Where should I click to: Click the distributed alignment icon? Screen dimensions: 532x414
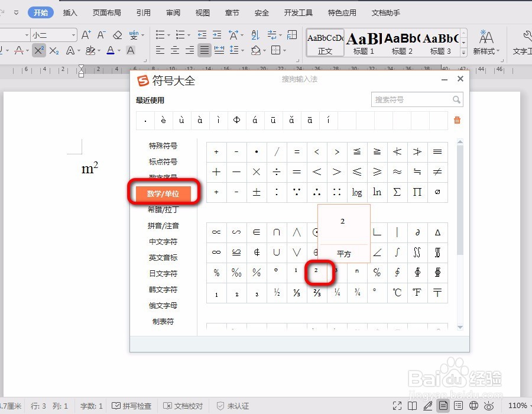219,50
